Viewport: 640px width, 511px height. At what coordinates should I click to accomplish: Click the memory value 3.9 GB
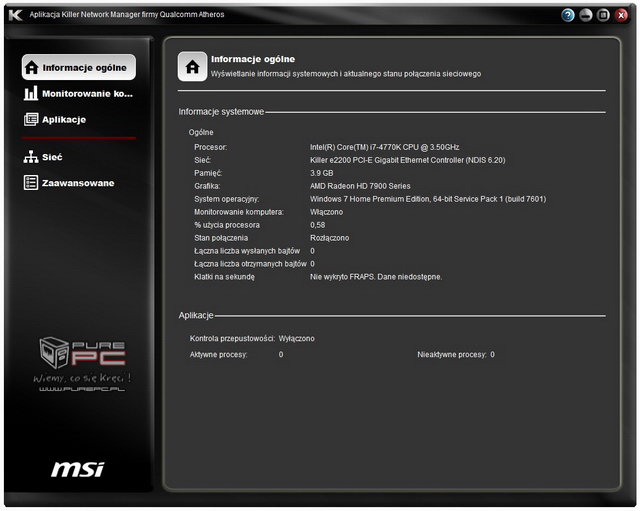(x=322, y=173)
